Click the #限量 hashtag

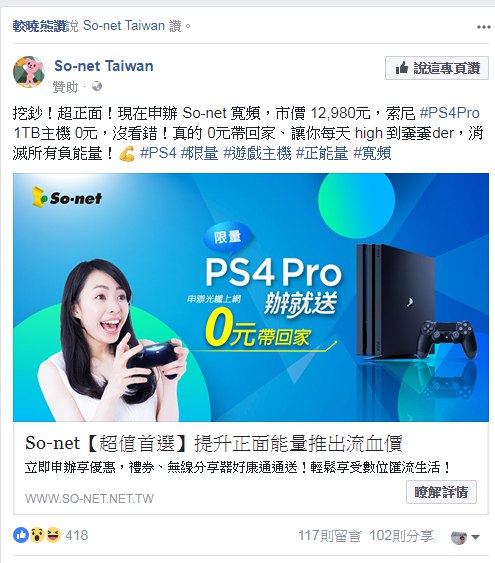pos(199,154)
